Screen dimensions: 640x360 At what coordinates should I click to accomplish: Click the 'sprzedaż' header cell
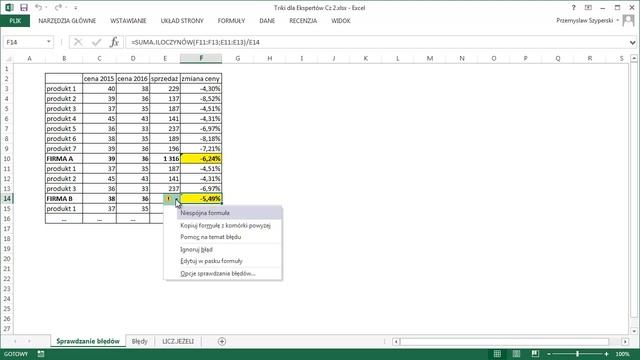click(x=165, y=79)
